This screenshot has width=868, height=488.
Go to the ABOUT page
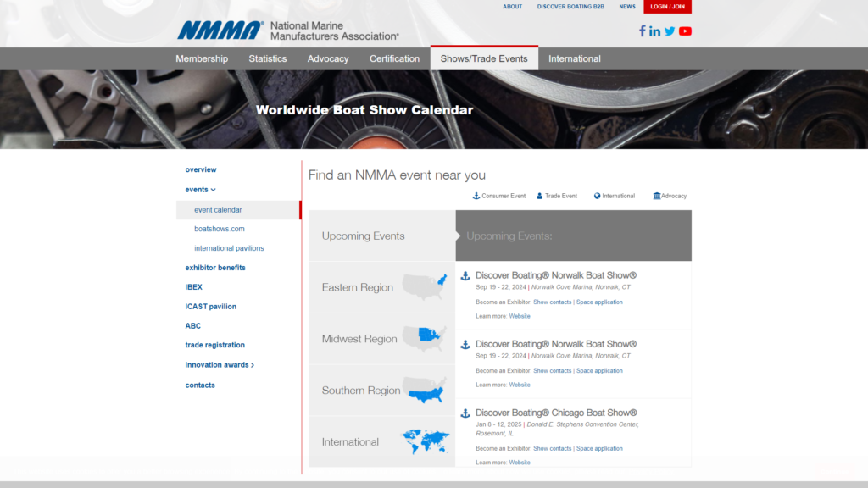(512, 7)
